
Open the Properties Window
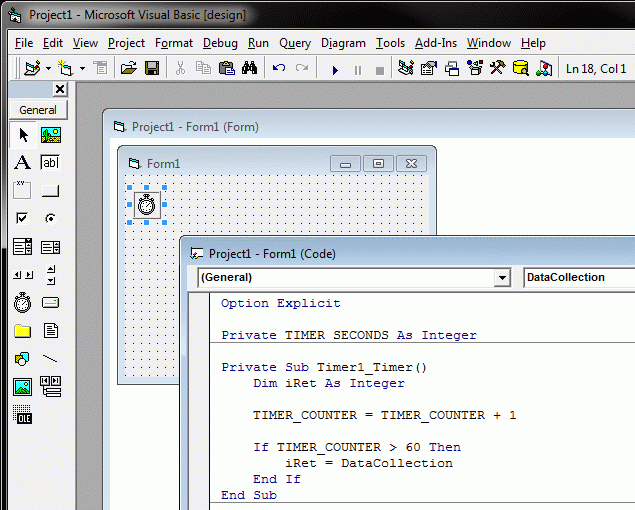coord(429,68)
